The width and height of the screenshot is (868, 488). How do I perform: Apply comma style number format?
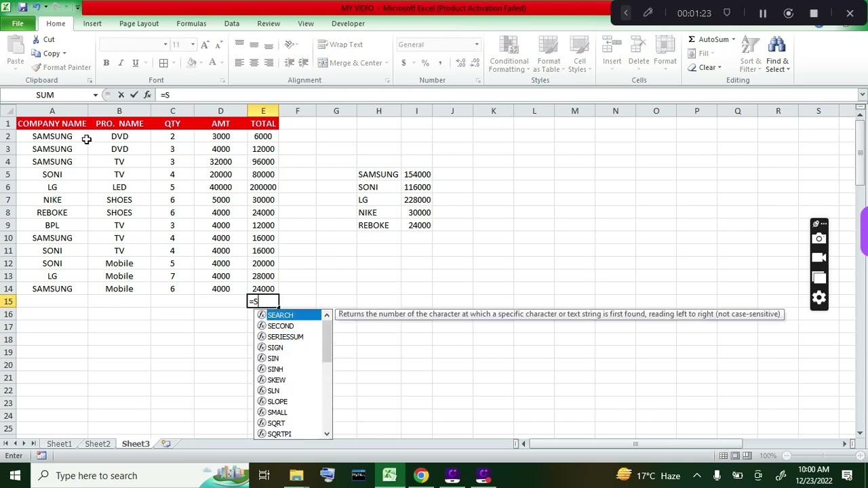[440, 63]
